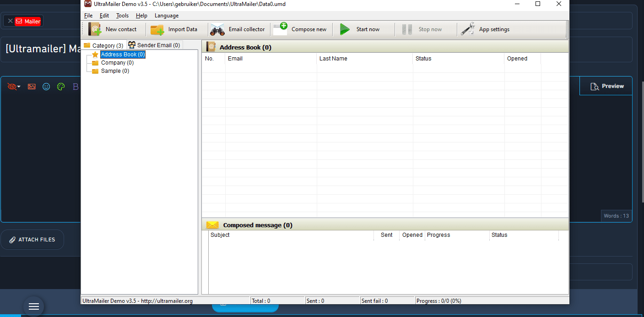Click the Progress column header
The height and width of the screenshot is (317, 644).
457,235
